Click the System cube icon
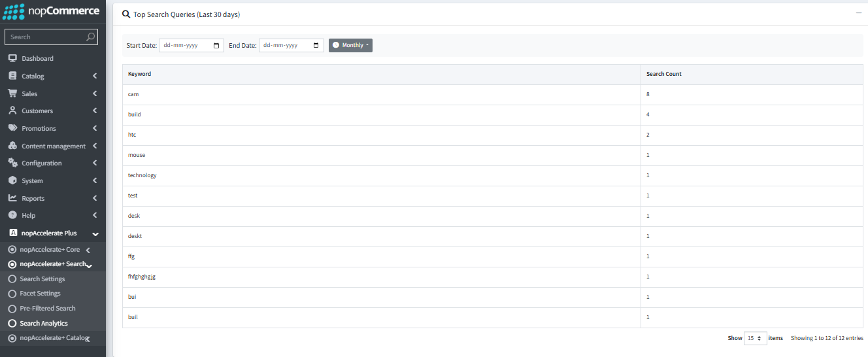This screenshot has width=868, height=357. [x=12, y=180]
